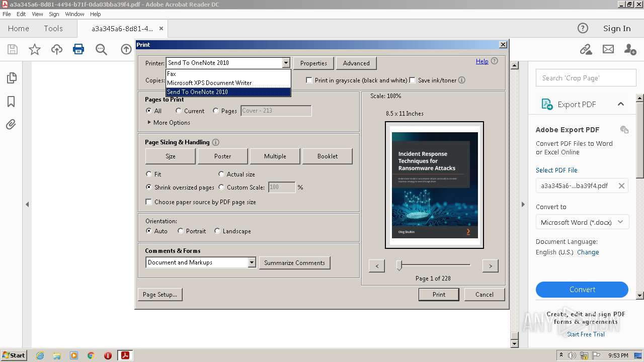This screenshot has width=644, height=362.
Task: Enable Print in grayscale checkbox
Action: [x=309, y=80]
